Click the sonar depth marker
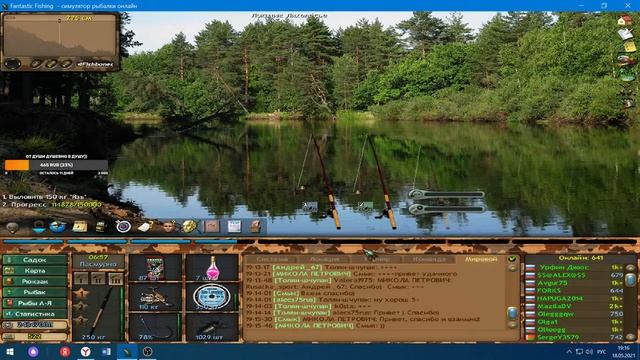640x360 pixels. [x=60, y=20]
